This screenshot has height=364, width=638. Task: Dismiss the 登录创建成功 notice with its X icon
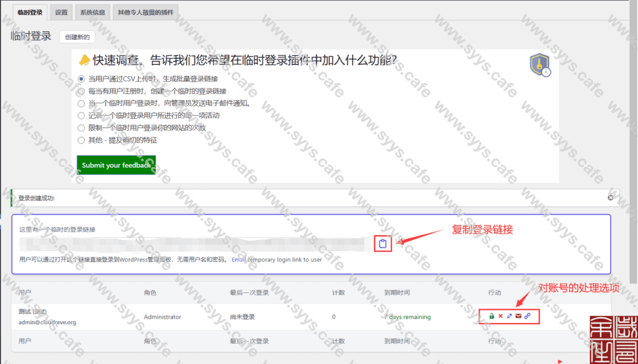pyautogui.click(x=610, y=197)
